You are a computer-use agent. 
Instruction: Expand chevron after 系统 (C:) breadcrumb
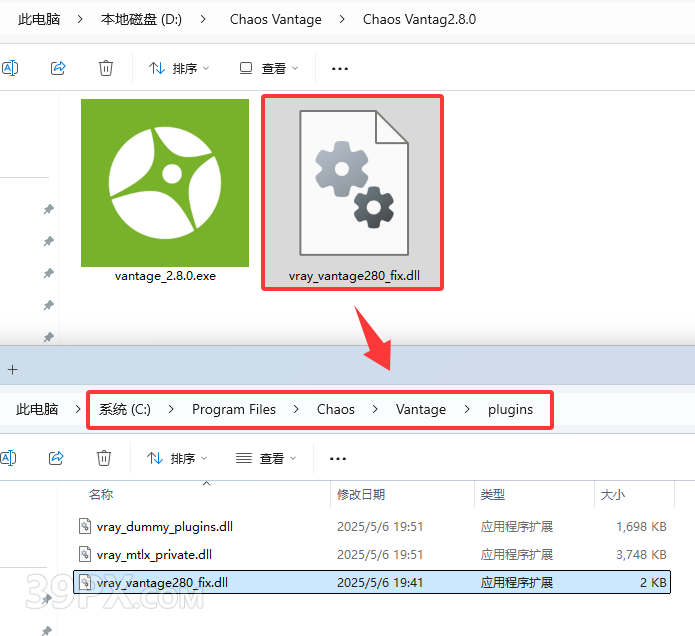171,409
